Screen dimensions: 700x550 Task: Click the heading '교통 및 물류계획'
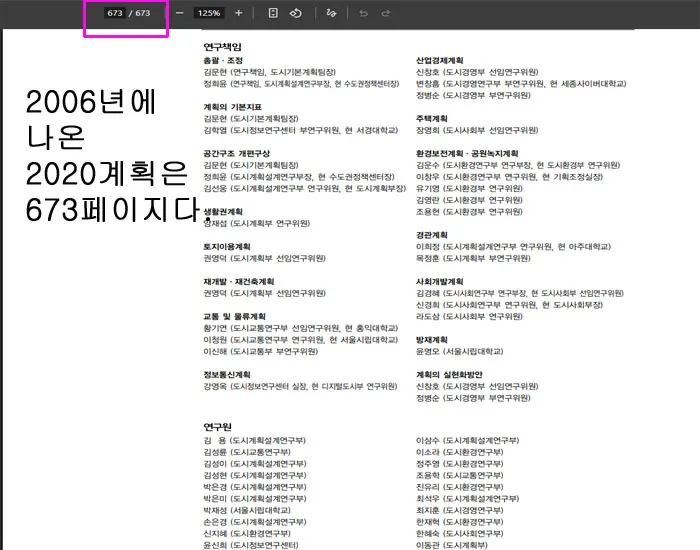(234, 316)
